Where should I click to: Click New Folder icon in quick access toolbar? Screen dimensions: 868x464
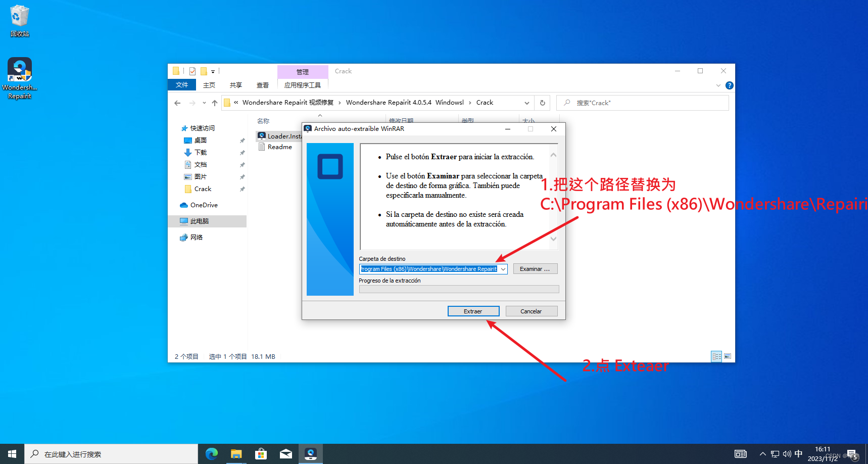coord(204,71)
